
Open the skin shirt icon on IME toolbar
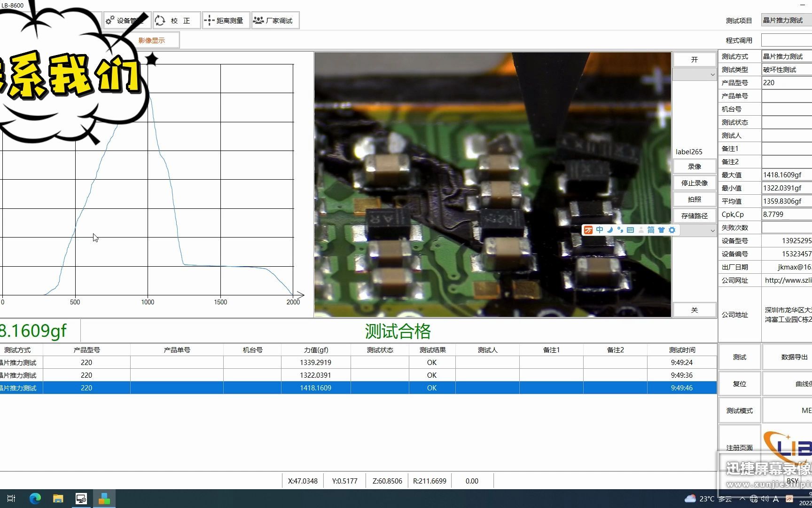click(662, 230)
